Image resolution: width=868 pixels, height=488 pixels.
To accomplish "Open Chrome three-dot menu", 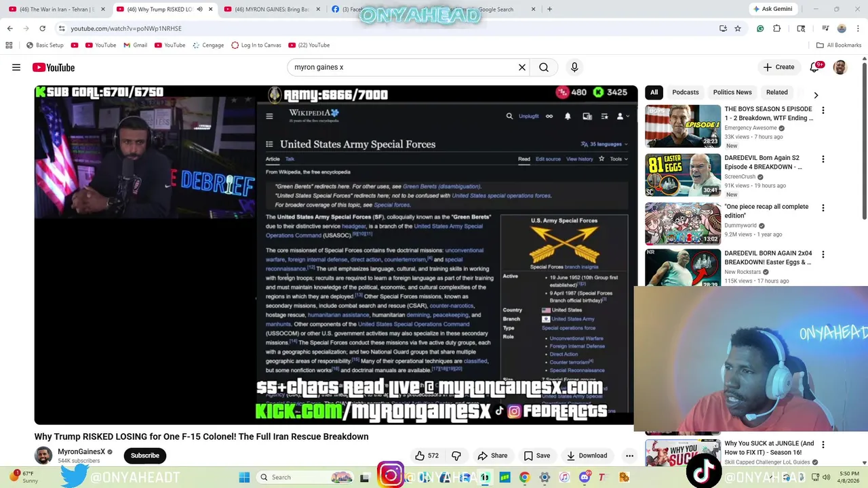I will tap(857, 28).
